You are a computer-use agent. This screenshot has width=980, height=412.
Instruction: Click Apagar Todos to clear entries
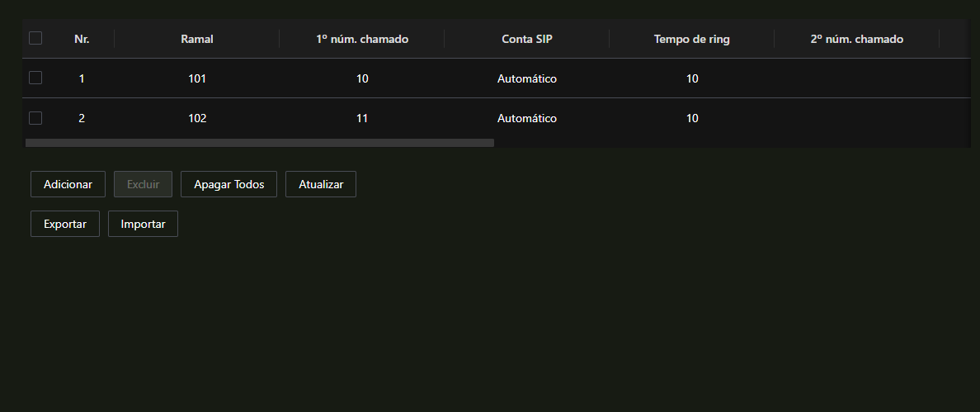[x=229, y=184]
